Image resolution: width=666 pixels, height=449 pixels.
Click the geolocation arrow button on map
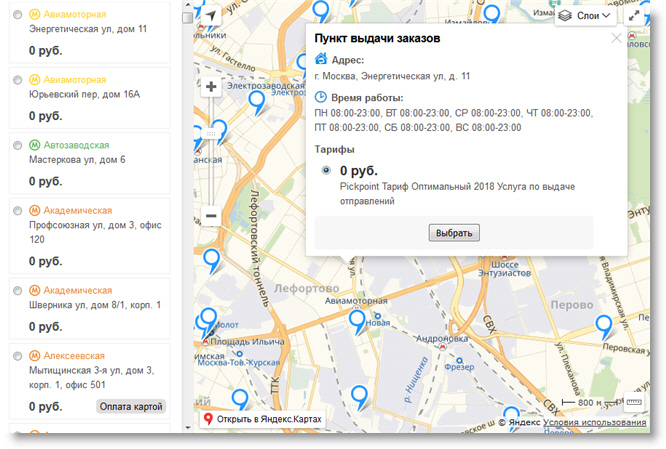click(x=210, y=15)
